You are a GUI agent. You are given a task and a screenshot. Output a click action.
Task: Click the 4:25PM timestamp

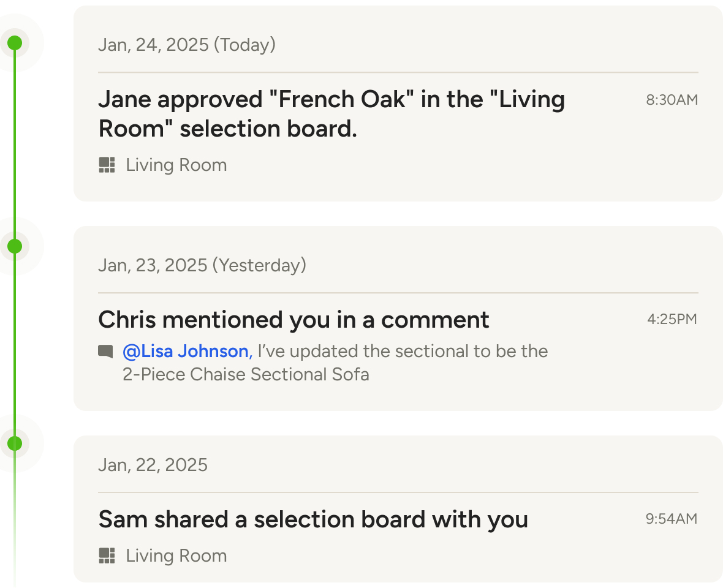pos(672,319)
